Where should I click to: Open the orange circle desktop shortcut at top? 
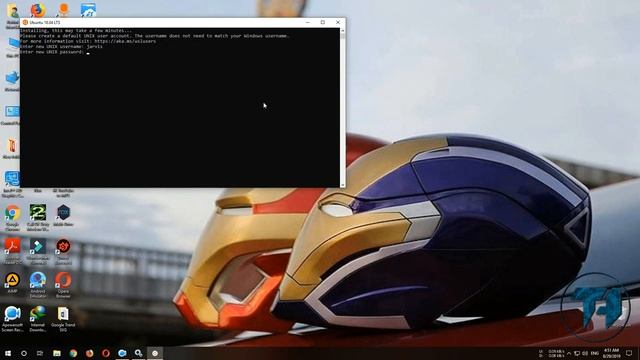pos(63,9)
